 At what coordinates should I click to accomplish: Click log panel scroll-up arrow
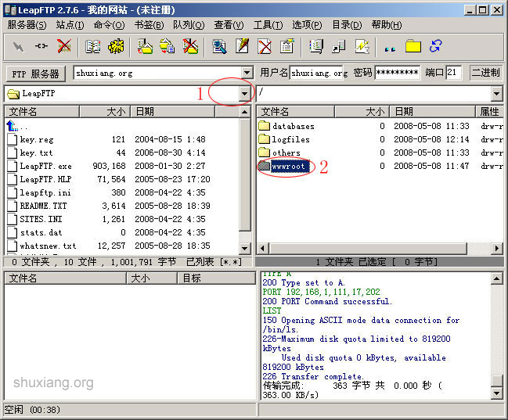(x=497, y=278)
